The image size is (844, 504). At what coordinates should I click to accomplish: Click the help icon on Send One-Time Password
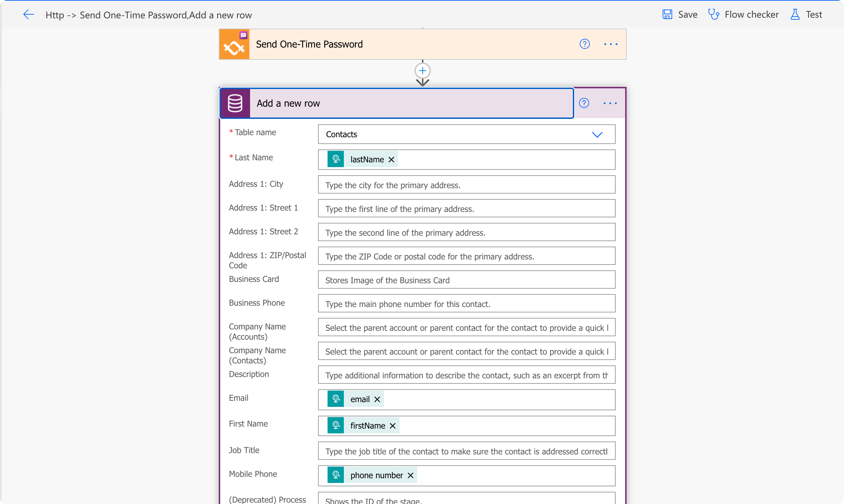(585, 44)
